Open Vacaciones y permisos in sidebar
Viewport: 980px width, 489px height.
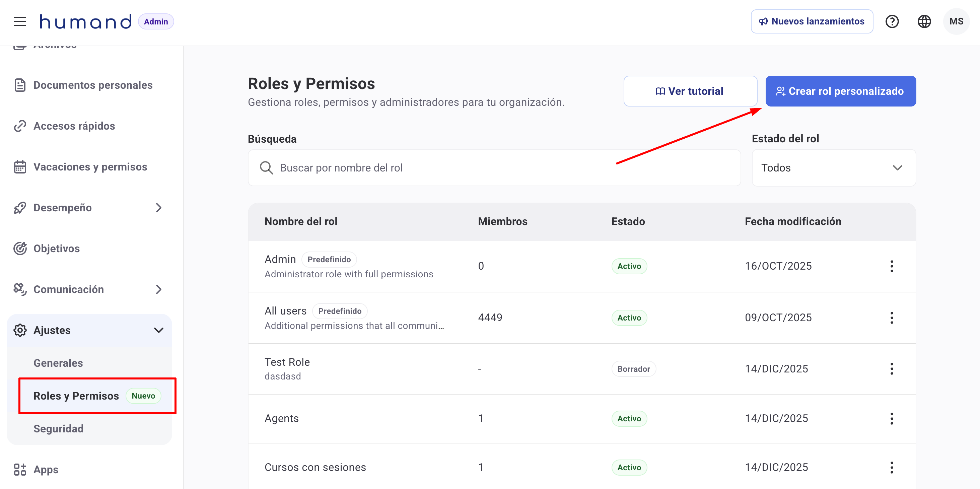click(x=90, y=167)
